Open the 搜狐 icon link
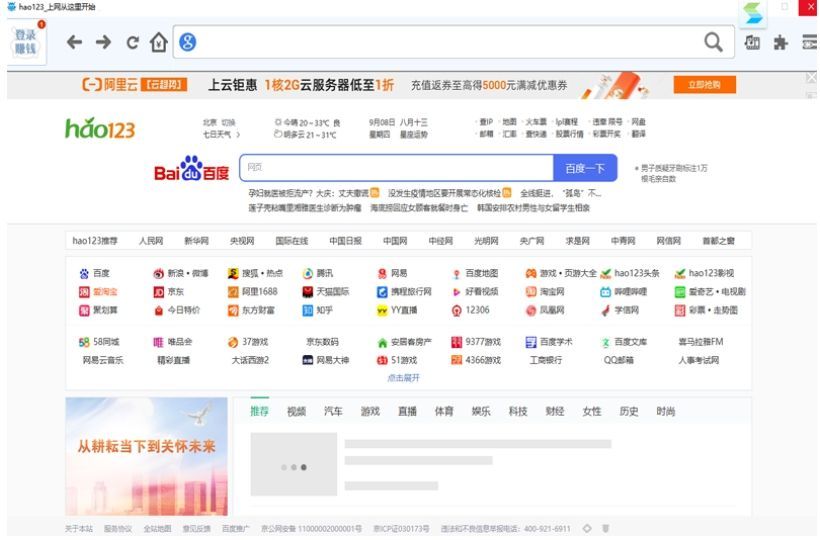 [x=233, y=273]
